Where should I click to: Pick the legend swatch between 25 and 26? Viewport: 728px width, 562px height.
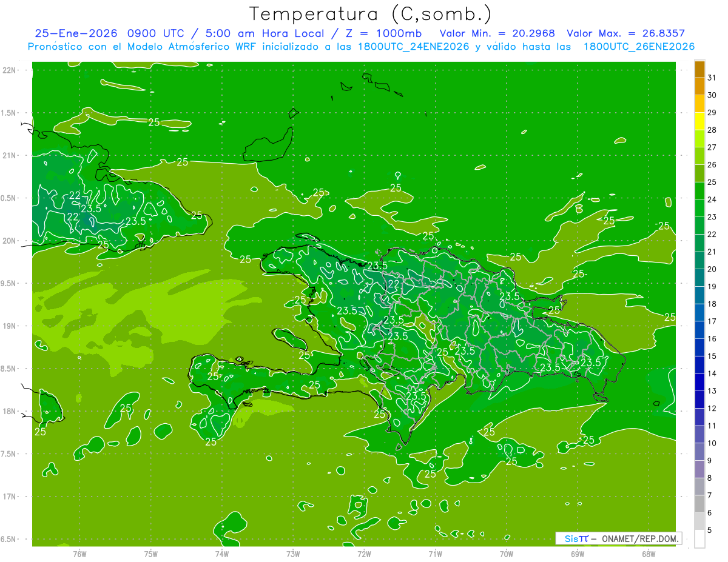pyautogui.click(x=699, y=173)
